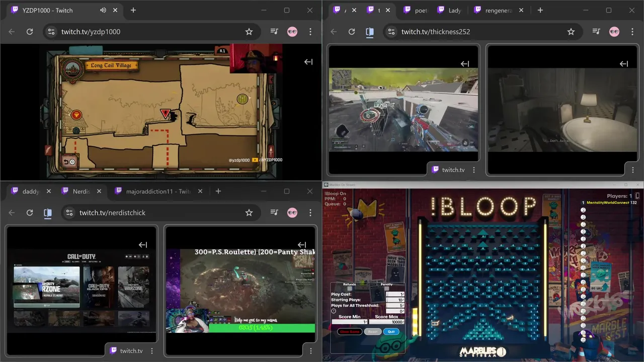Switch to the Lady tab
The height and width of the screenshot is (362, 644).
pos(449,10)
